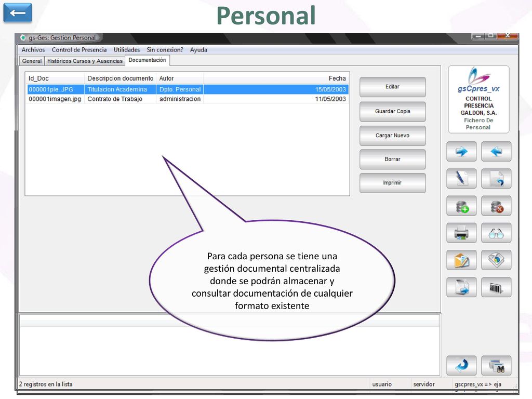
Task: Click the printer icon
Action: pos(461,233)
